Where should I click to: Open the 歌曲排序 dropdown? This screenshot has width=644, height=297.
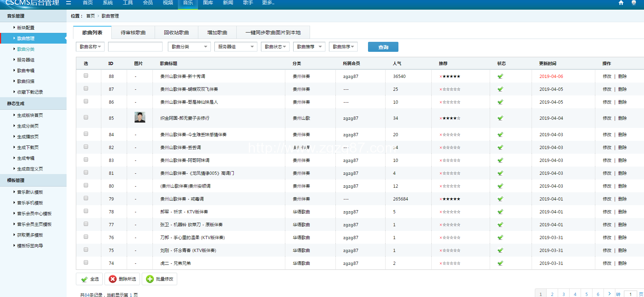(343, 47)
